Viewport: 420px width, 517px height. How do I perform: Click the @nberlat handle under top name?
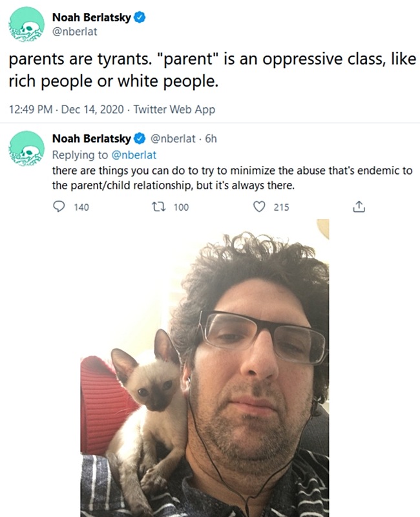pos(74,32)
